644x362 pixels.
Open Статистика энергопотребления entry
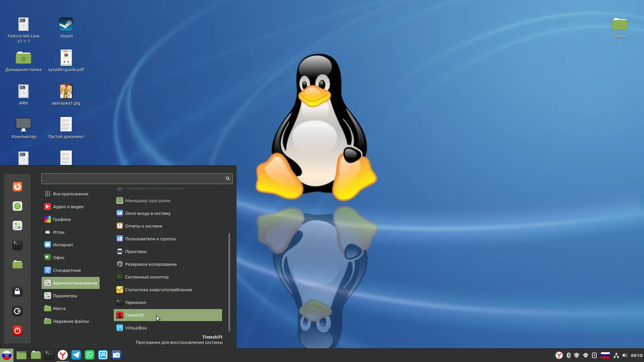point(168,290)
